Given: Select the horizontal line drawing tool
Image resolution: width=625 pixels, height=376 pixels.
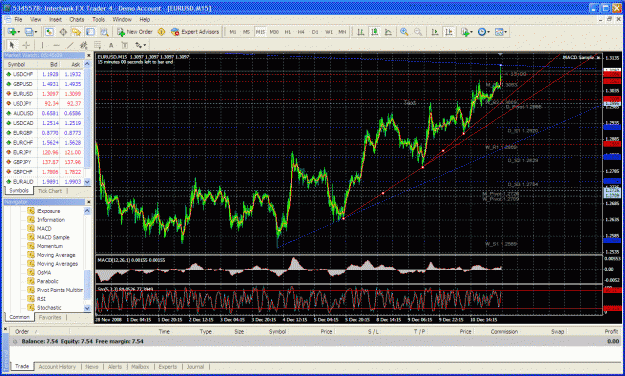Looking at the screenshot, I should coord(56,45).
